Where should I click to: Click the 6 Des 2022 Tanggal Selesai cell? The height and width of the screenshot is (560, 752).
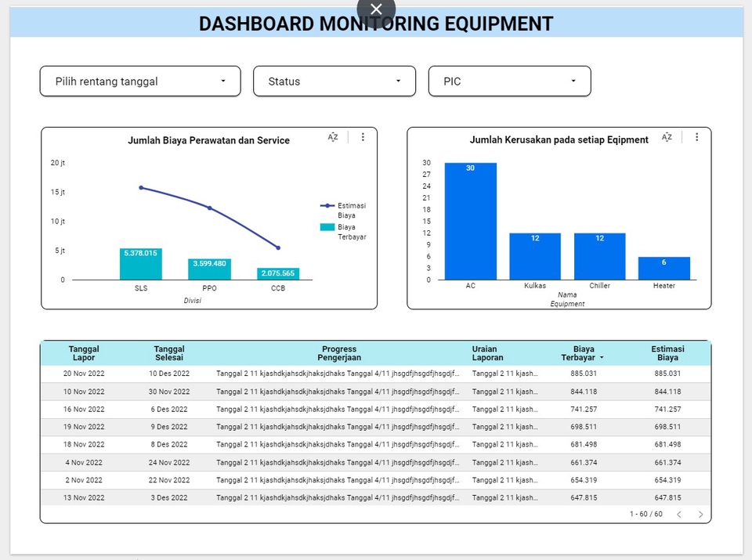point(169,410)
